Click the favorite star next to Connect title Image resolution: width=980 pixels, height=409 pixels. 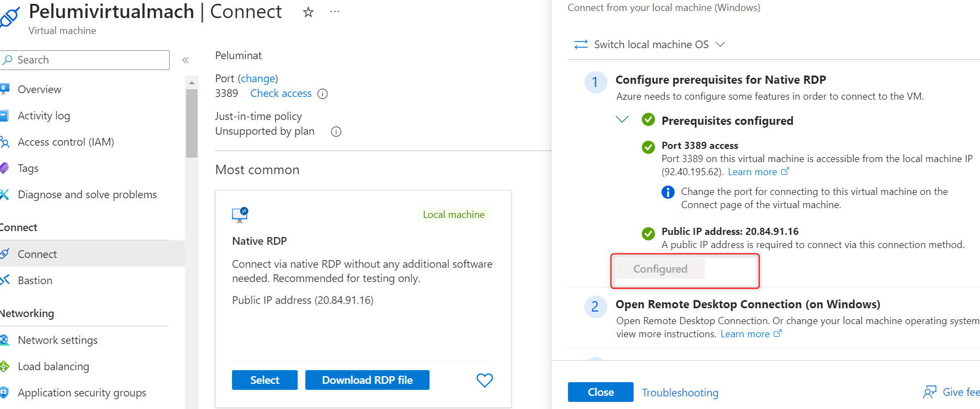(308, 12)
